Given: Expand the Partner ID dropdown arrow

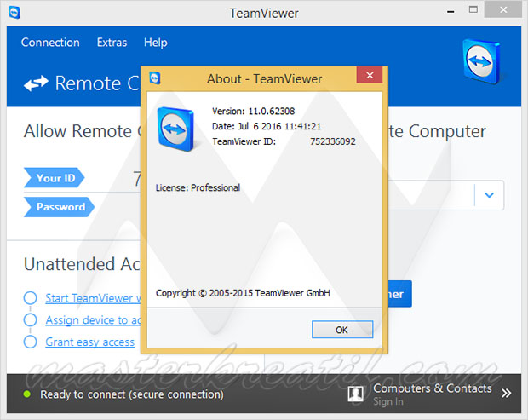Looking at the screenshot, I should point(490,195).
